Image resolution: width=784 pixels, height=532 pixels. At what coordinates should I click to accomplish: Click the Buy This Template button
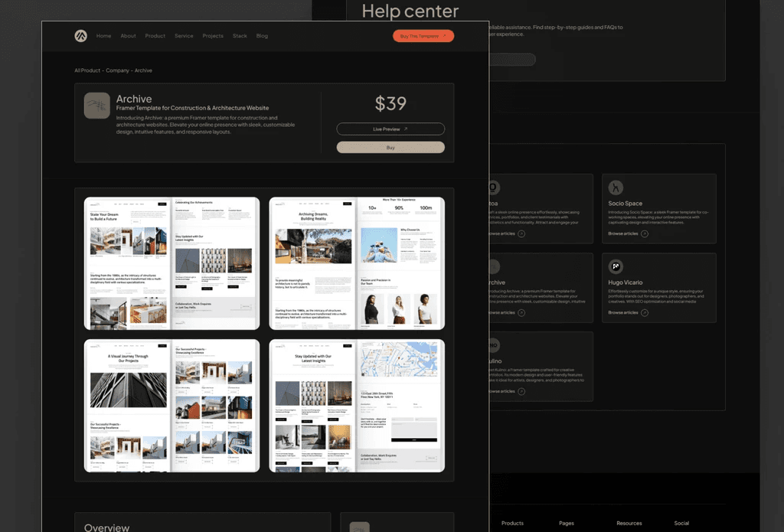pyautogui.click(x=423, y=36)
